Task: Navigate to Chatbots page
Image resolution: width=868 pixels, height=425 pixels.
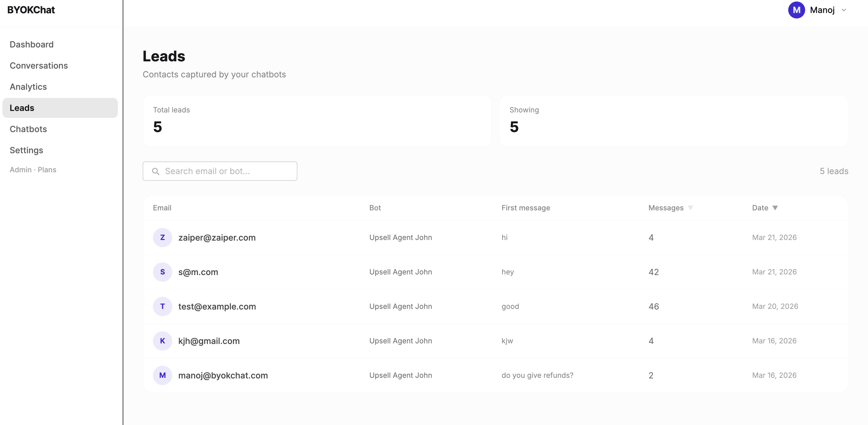Action: [28, 129]
